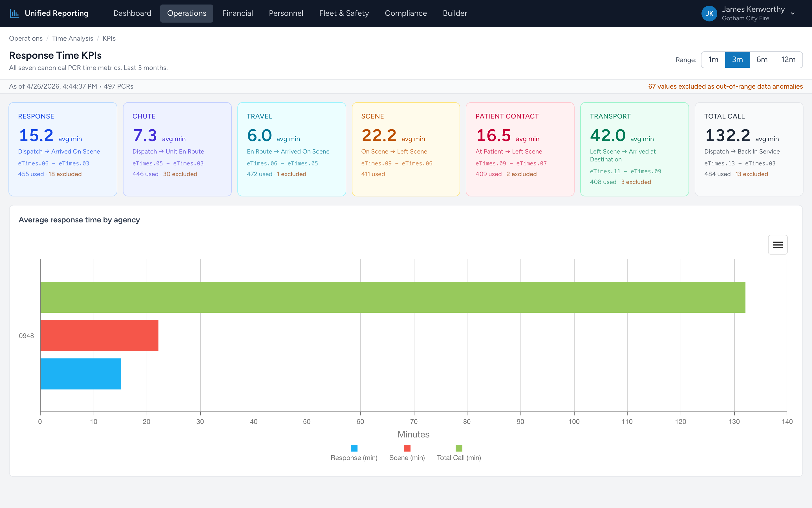Select the Operations nav tab
Screen dimensions: 812x508
pyautogui.click(x=187, y=14)
